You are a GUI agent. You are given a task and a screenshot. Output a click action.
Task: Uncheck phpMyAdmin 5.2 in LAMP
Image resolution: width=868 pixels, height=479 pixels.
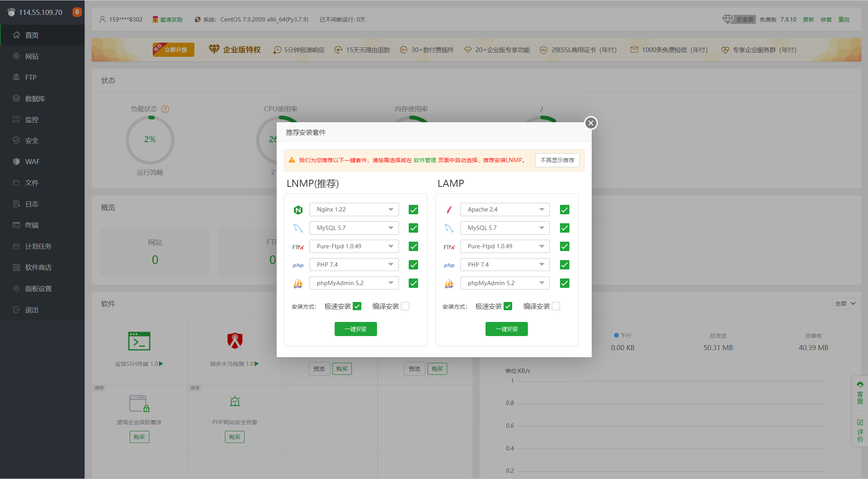point(565,283)
